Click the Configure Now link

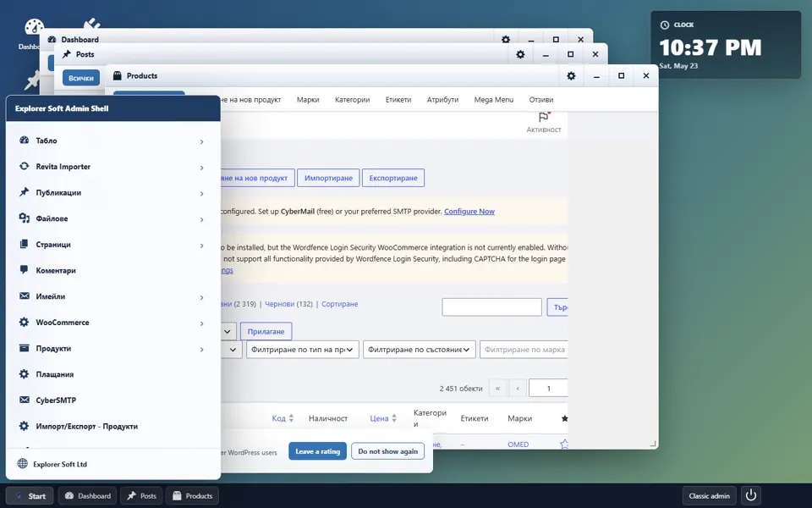(469, 211)
